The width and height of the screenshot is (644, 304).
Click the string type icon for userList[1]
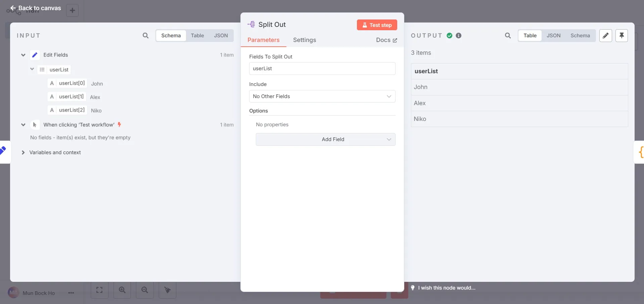click(52, 97)
